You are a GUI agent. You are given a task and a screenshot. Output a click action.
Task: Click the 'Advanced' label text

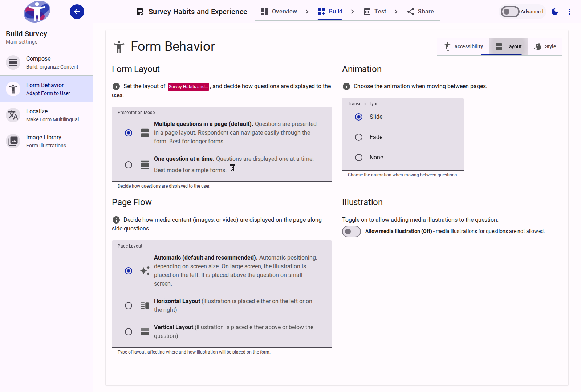(532, 12)
